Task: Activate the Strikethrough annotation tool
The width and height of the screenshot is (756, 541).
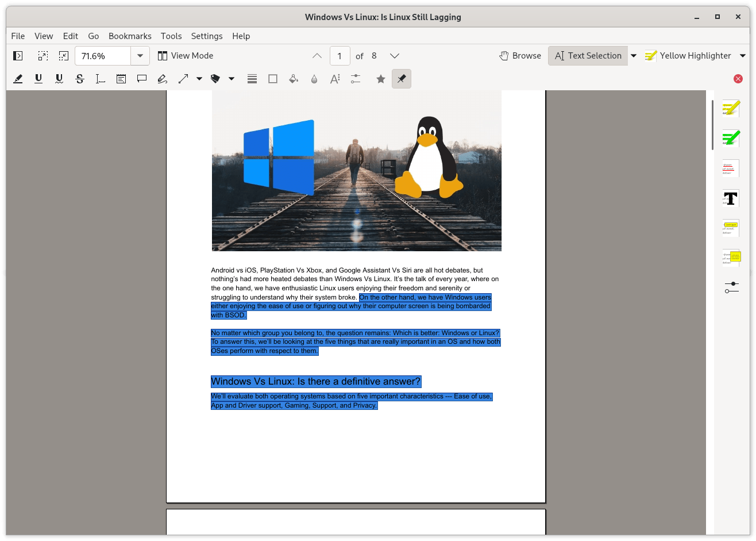Action: click(x=80, y=79)
